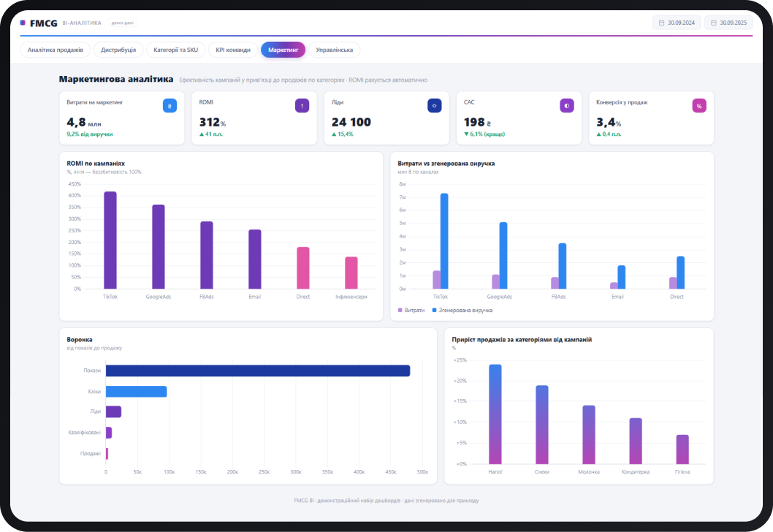Click the Покази bar in funnel chart
This screenshot has width=773, height=532.
tap(258, 370)
